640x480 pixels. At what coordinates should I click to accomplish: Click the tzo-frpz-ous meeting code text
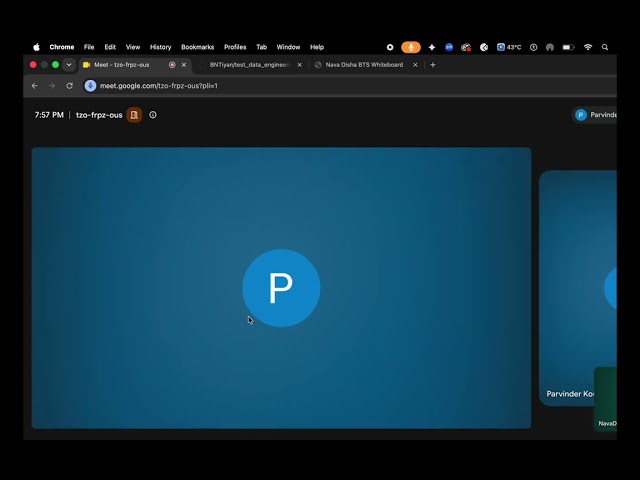click(99, 115)
